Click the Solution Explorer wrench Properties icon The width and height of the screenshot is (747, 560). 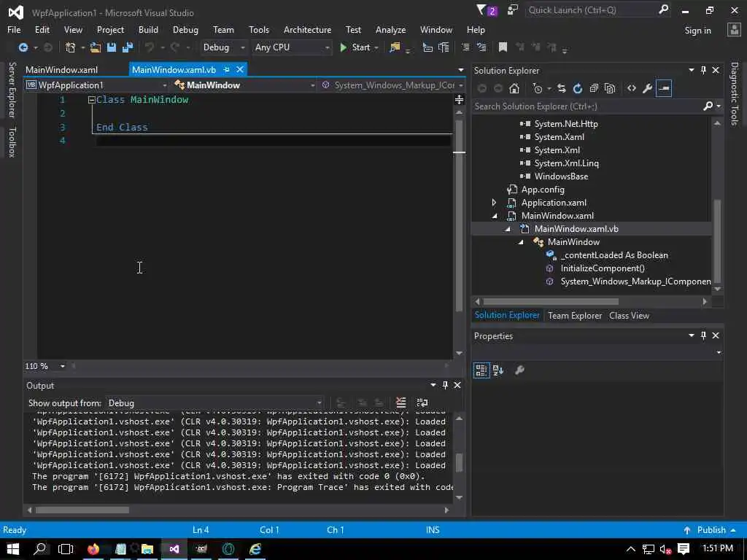click(648, 88)
